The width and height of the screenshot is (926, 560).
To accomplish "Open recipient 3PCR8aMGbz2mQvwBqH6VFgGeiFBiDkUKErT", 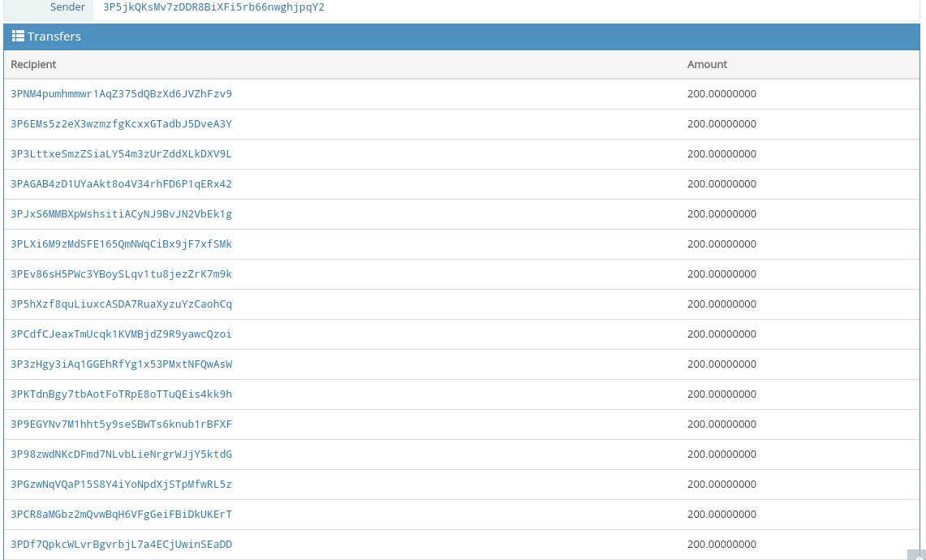I will 121,514.
